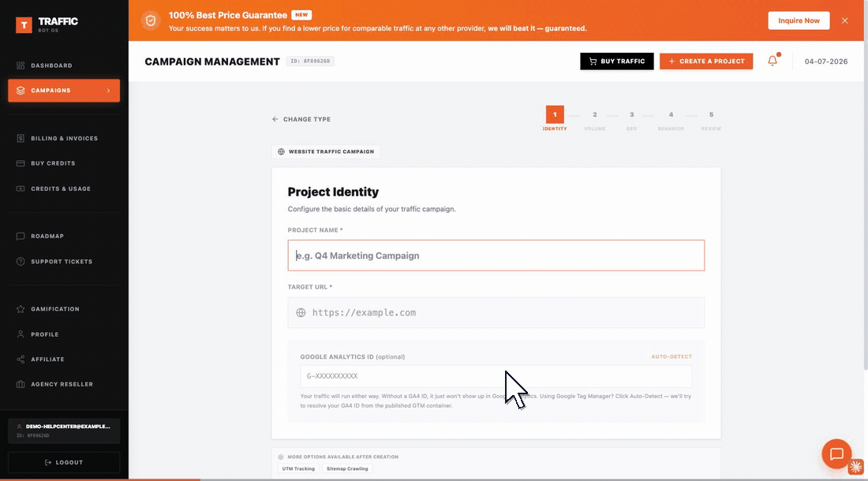The width and height of the screenshot is (868, 481).
Task: Focus the Project Name input field
Action: click(496, 255)
